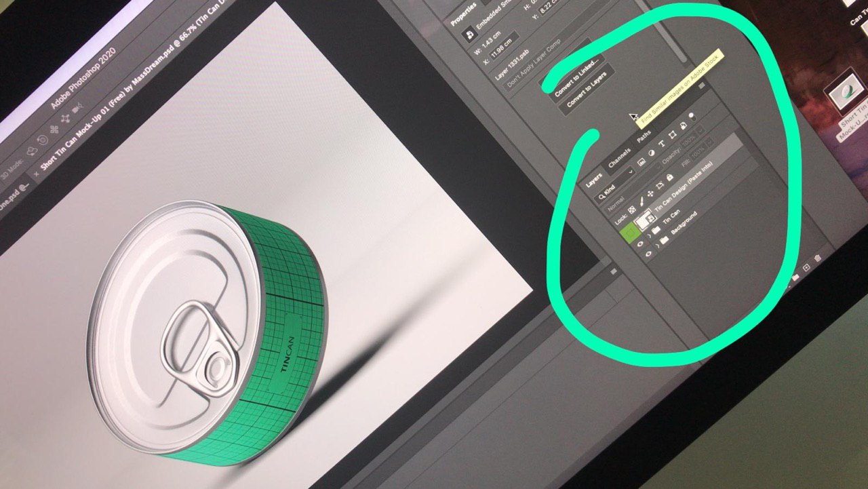Select the Background group name

pos(684,223)
